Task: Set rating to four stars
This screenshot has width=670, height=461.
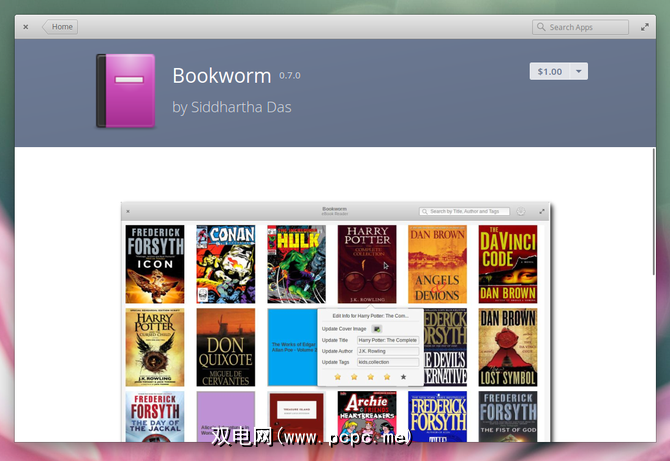Action: point(387,377)
